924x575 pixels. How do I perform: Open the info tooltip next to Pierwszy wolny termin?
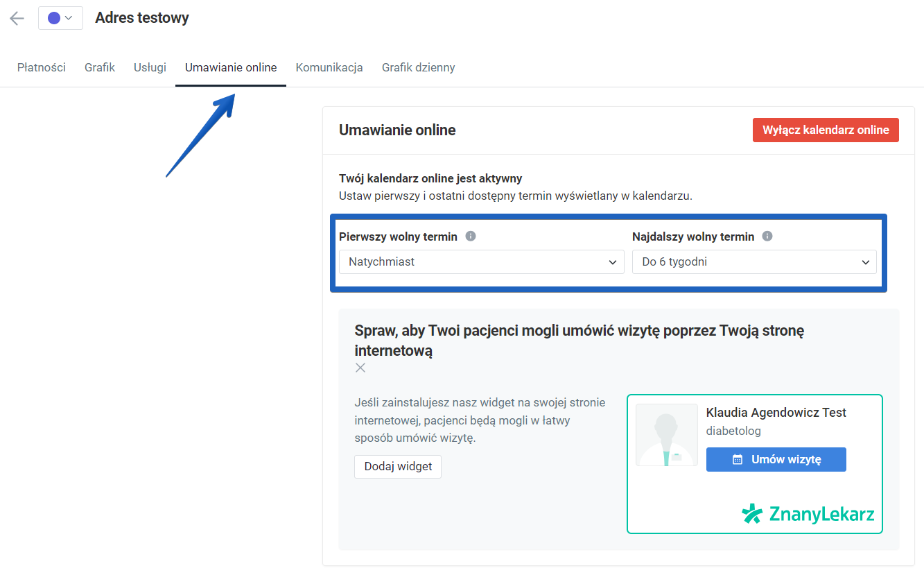pyautogui.click(x=471, y=236)
